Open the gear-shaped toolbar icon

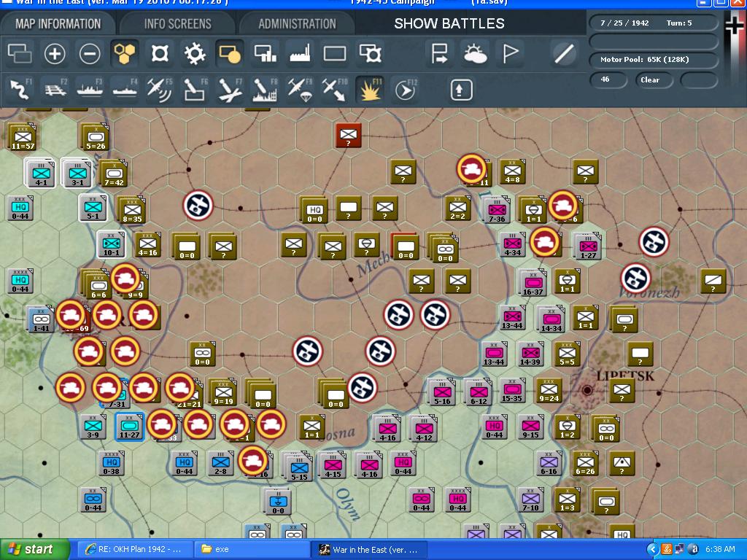click(195, 53)
